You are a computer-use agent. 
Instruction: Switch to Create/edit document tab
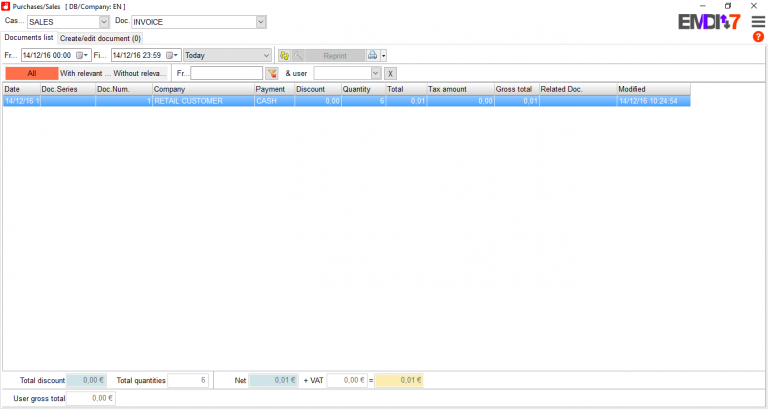click(x=100, y=38)
